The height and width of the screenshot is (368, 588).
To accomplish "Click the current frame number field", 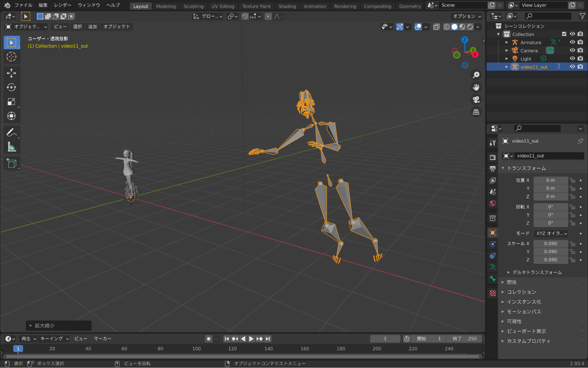I will pyautogui.click(x=385, y=339).
